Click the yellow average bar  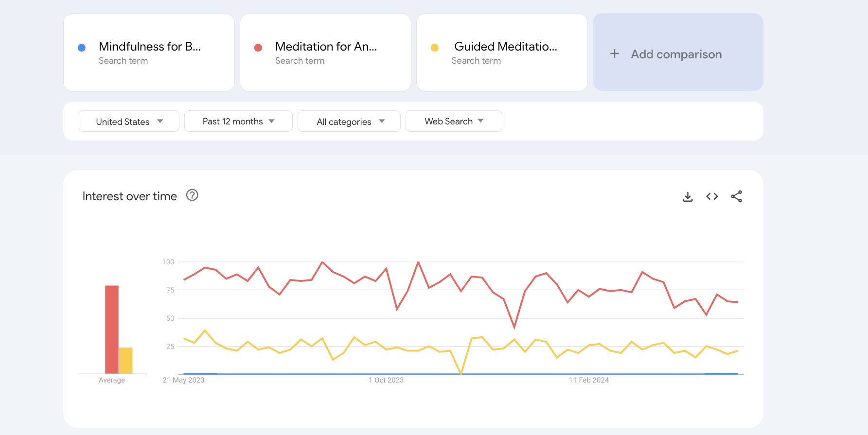(126, 361)
